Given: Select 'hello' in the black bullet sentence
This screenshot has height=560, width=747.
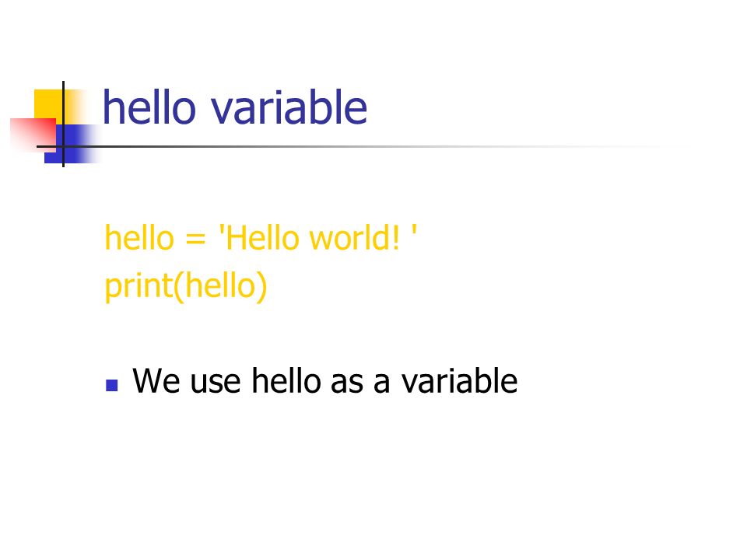Looking at the screenshot, I should (x=286, y=380).
